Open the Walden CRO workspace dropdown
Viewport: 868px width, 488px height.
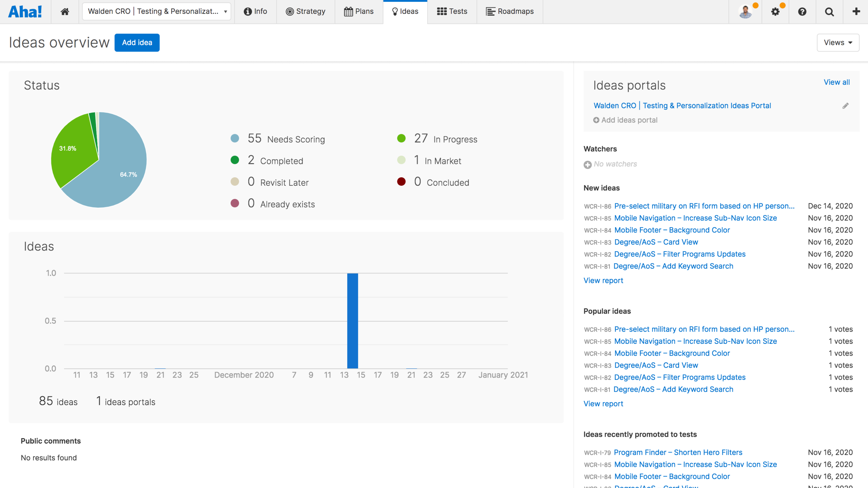156,11
